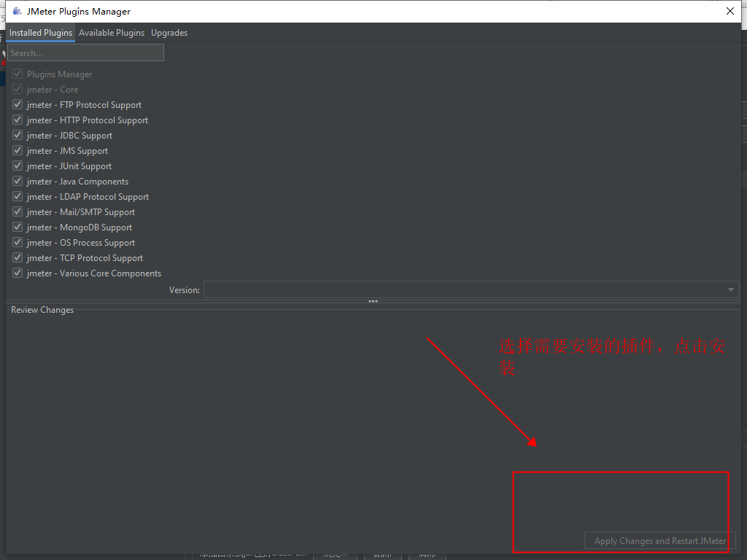747x560 pixels.
Task: Select the 'jmeter - LDAP Protocol Support' label
Action: (88, 197)
